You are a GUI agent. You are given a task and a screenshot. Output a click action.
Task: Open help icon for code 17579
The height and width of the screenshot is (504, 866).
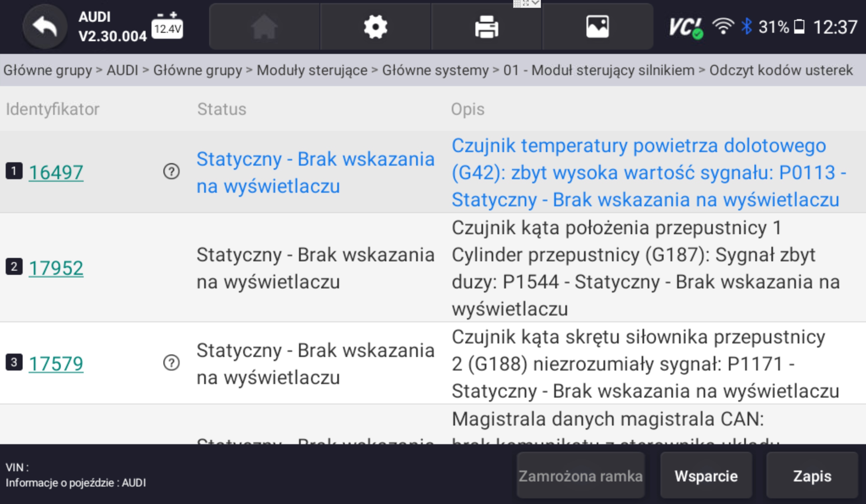pos(171,363)
